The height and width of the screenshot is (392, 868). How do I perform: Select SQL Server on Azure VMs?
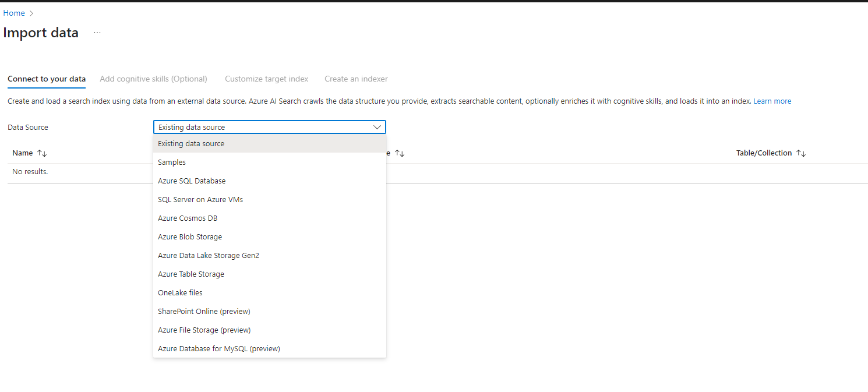(269, 199)
